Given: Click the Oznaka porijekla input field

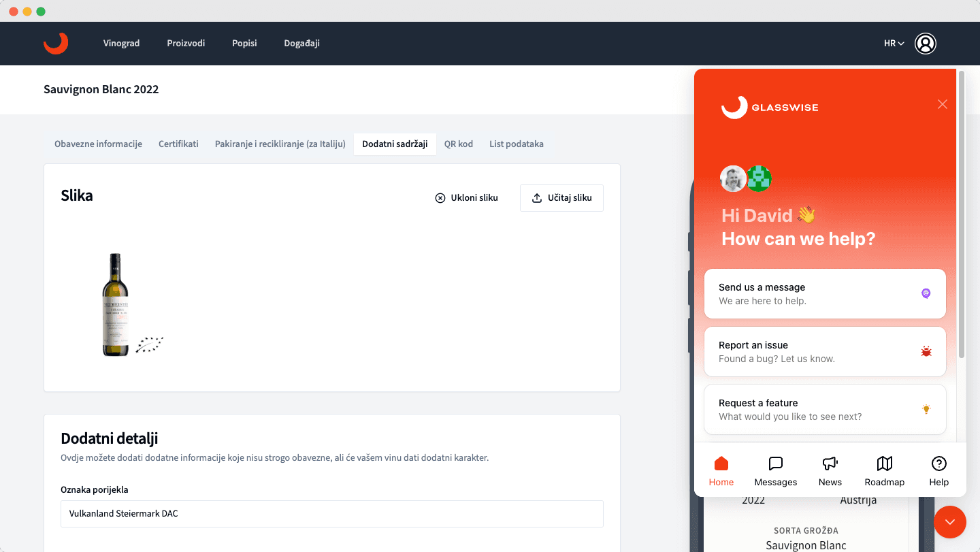Looking at the screenshot, I should (332, 514).
